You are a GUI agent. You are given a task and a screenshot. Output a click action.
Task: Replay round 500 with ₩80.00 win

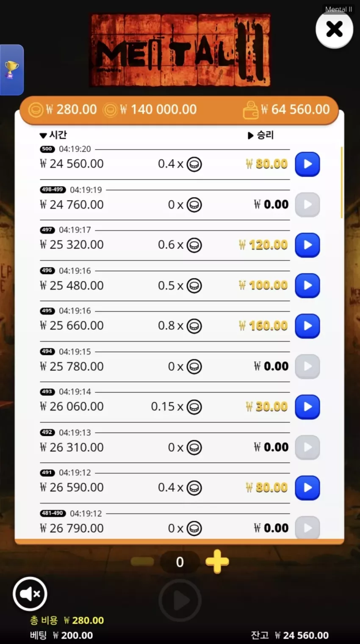pyautogui.click(x=307, y=164)
